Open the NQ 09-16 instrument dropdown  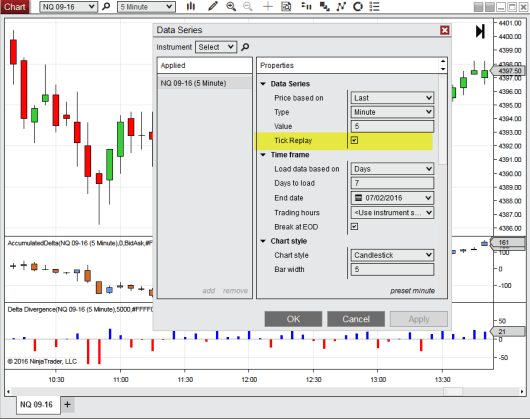tap(69, 7)
